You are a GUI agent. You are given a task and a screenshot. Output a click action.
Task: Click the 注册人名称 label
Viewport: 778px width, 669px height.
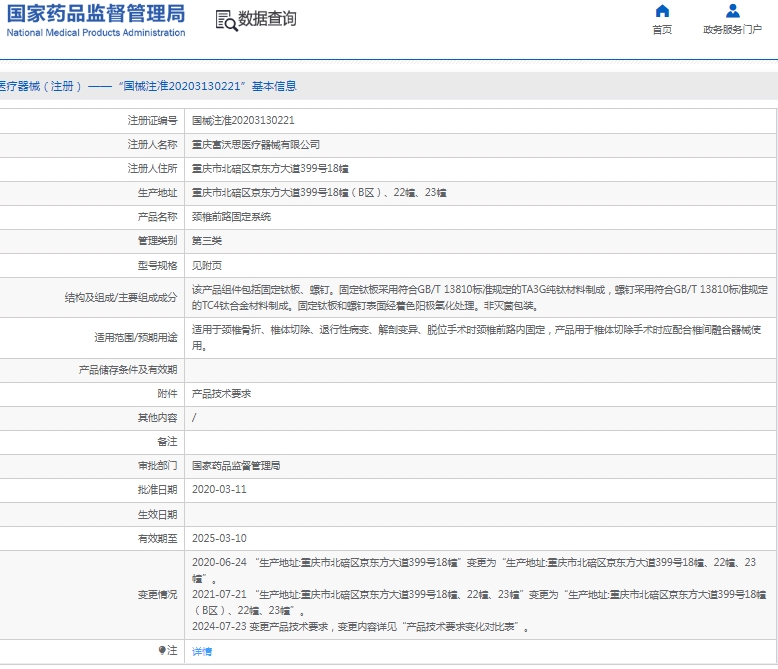point(152,145)
